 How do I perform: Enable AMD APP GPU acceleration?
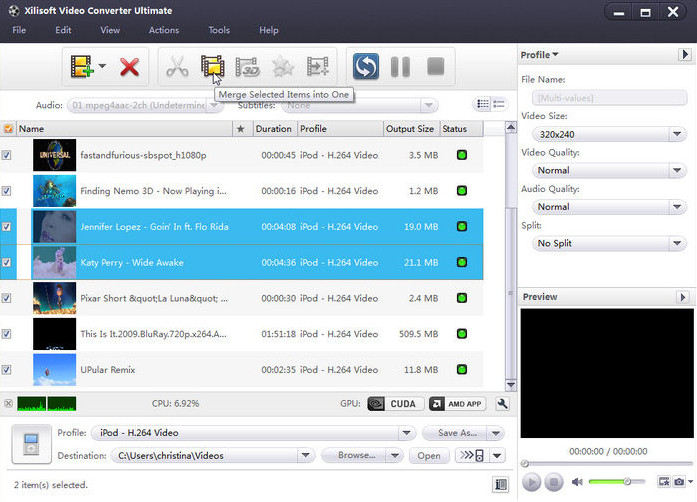pos(457,404)
